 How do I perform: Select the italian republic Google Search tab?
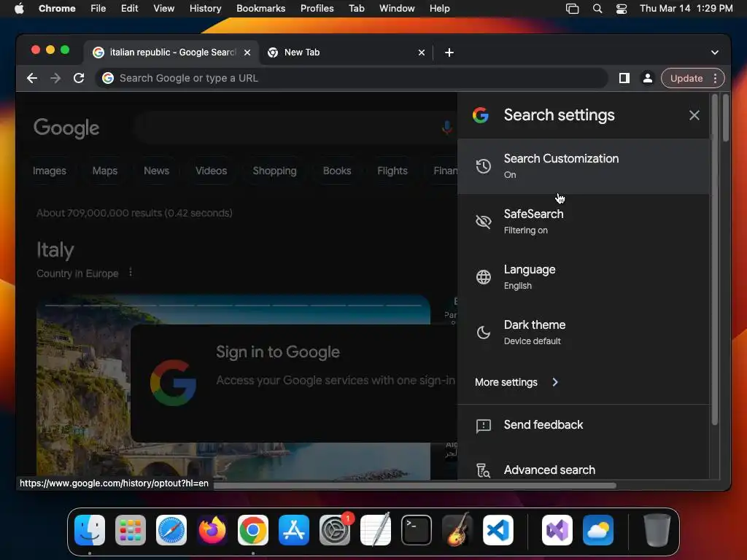tap(172, 52)
